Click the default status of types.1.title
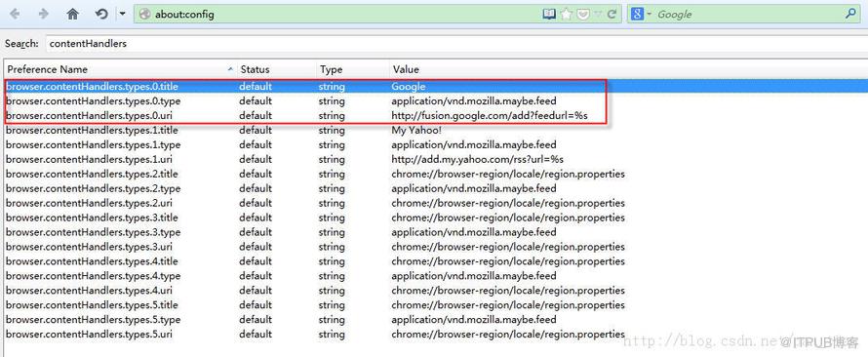The image size is (868, 357). [x=256, y=130]
